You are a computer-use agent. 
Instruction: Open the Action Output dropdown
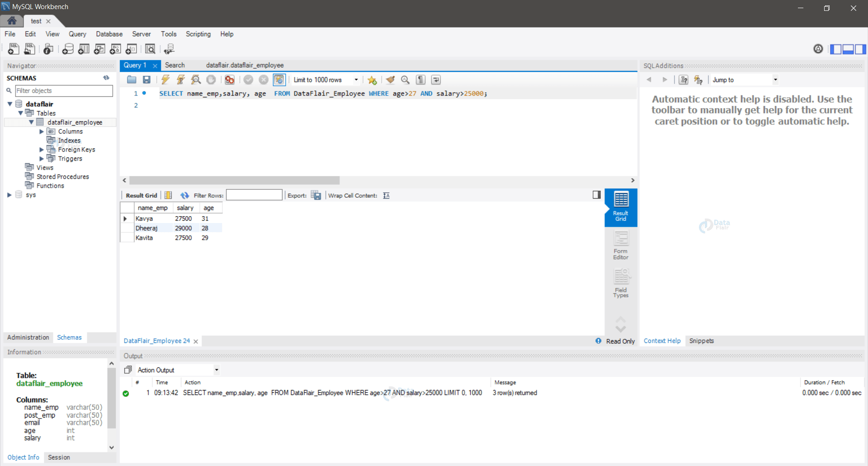tap(217, 370)
